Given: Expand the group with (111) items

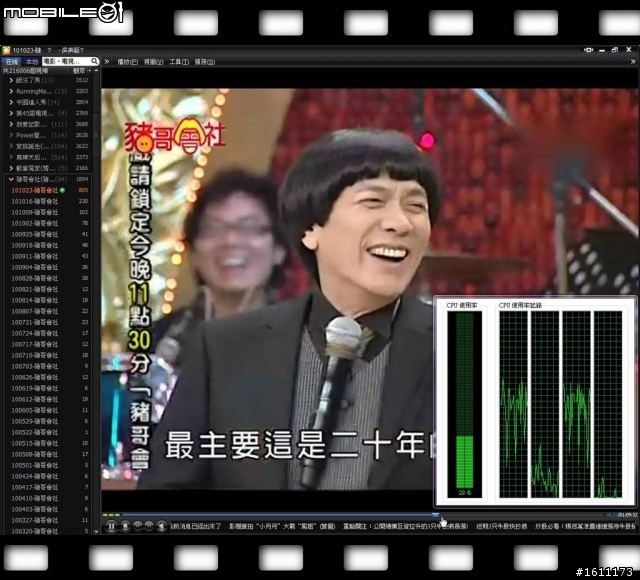Looking at the screenshot, I should (11, 124).
